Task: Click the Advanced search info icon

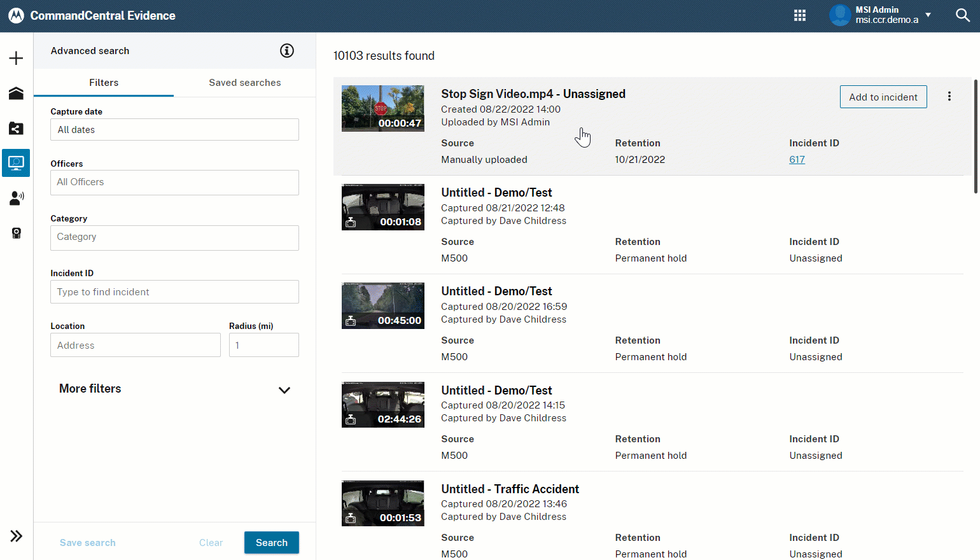Action: (287, 51)
